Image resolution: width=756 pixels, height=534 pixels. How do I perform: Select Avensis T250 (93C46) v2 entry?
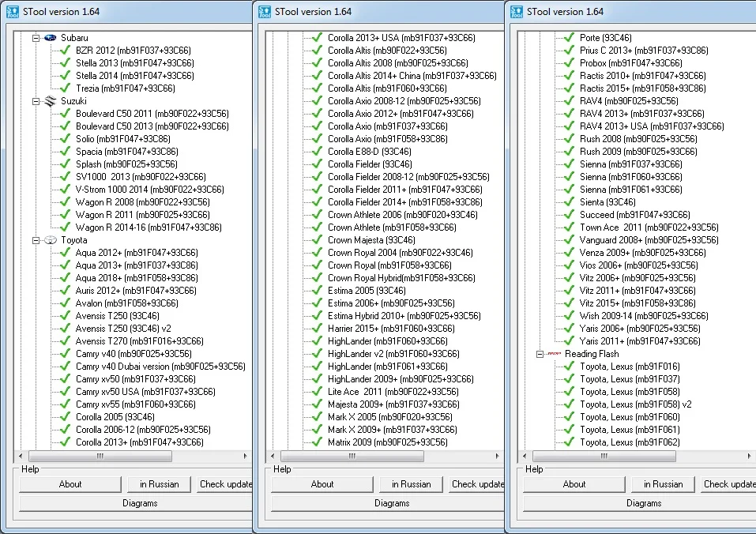tap(123, 328)
